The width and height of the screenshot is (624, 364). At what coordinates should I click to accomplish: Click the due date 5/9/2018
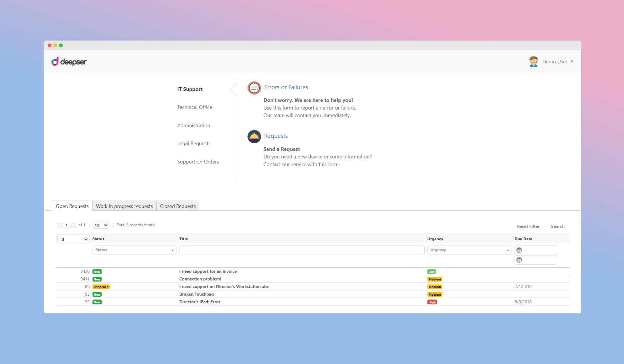523,302
